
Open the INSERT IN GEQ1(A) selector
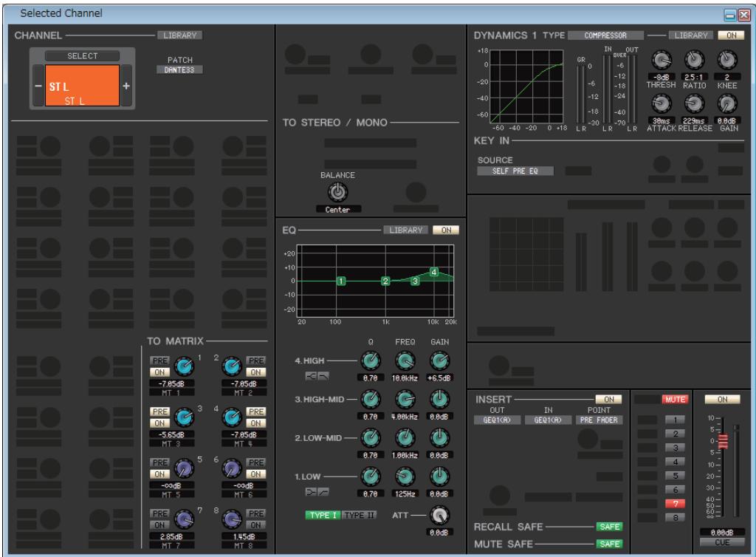click(548, 420)
